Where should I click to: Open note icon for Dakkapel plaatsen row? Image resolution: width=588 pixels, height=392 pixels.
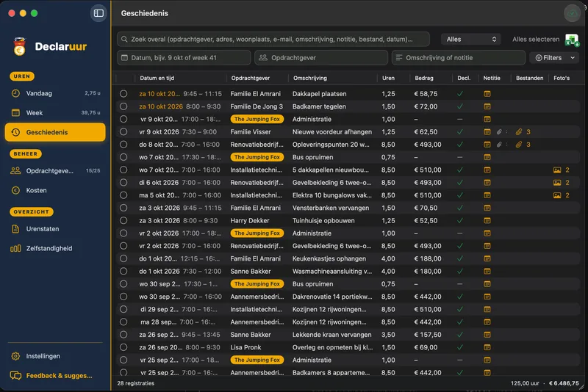(x=487, y=94)
